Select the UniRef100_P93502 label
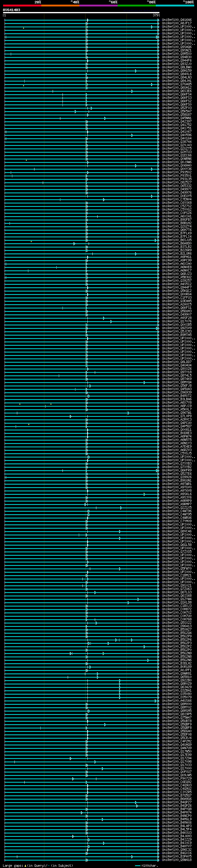 (177, 172)
